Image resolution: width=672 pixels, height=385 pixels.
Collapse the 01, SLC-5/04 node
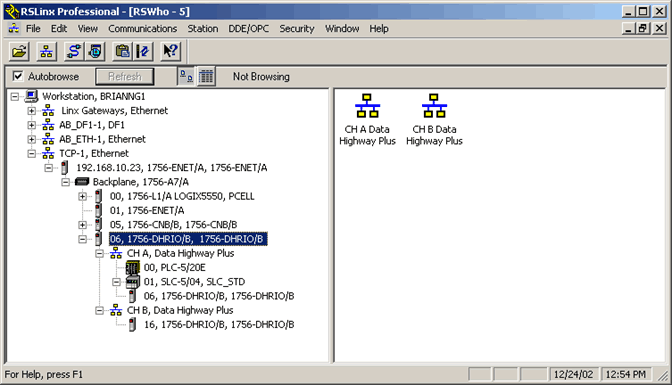117,282
